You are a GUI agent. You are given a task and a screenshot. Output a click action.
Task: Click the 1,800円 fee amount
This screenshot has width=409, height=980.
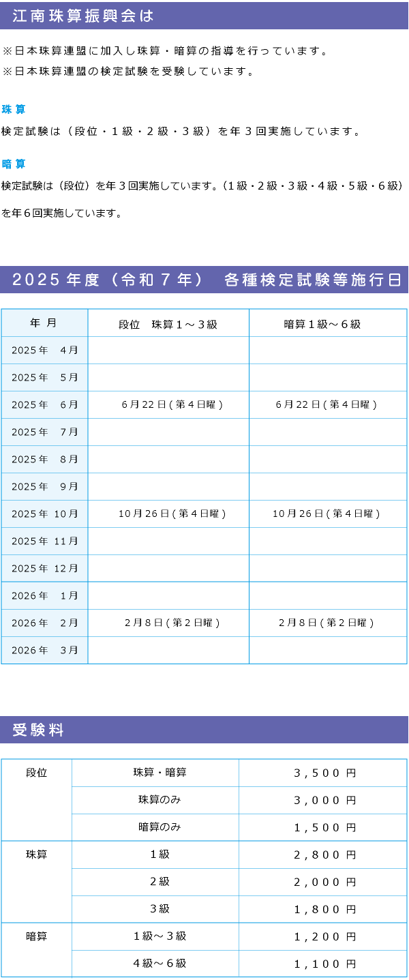pos(324,910)
